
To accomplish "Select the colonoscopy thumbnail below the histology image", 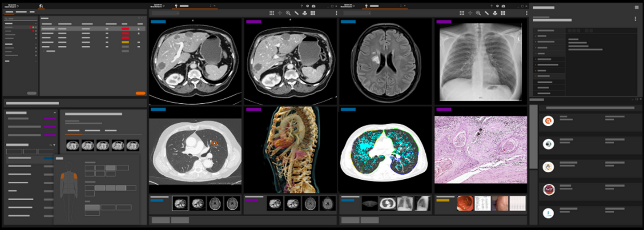I will click(465, 203).
